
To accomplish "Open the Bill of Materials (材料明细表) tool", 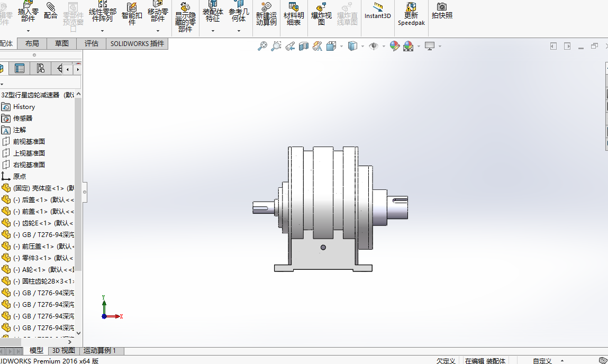I will [x=294, y=14].
